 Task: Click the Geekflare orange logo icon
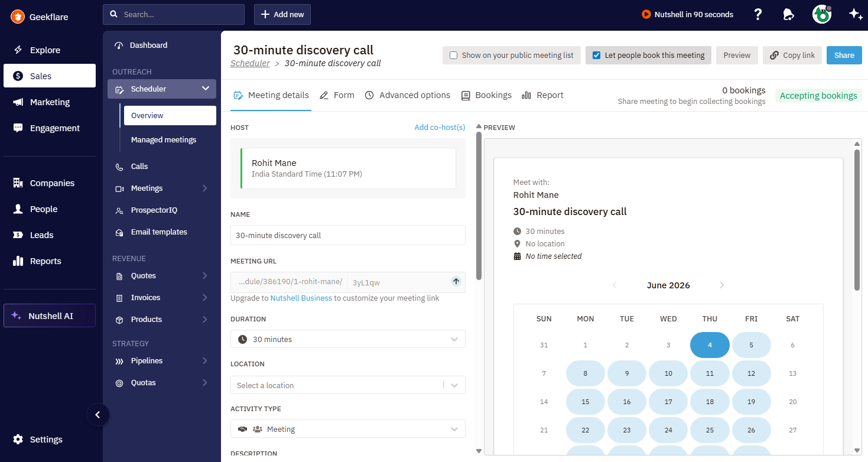(x=18, y=17)
